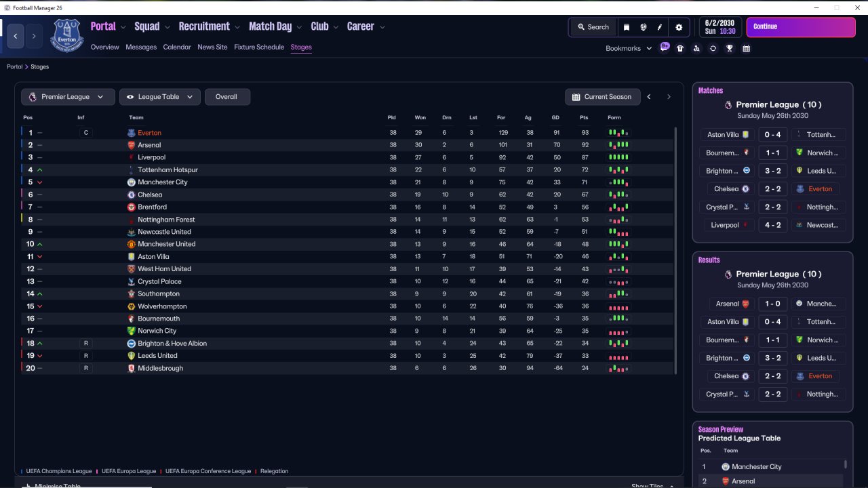Image resolution: width=868 pixels, height=488 pixels.
Task: Click the Manchester United badge in the table
Action: (x=132, y=244)
